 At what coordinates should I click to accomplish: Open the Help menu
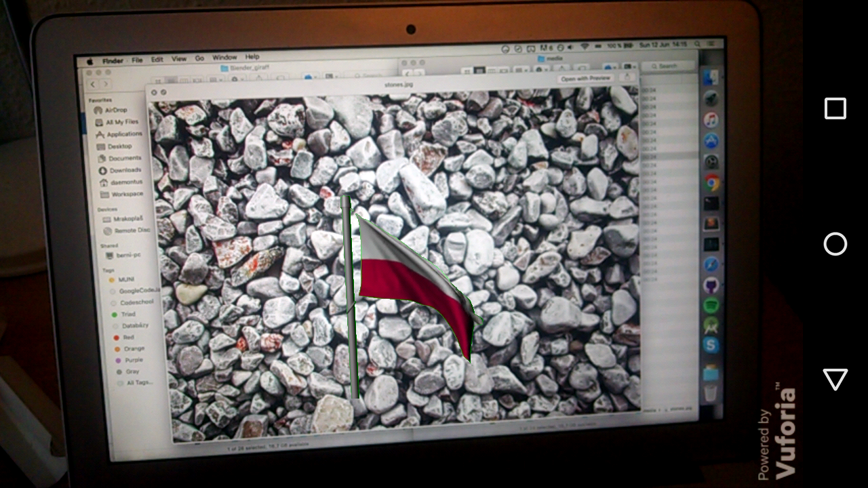(x=252, y=57)
